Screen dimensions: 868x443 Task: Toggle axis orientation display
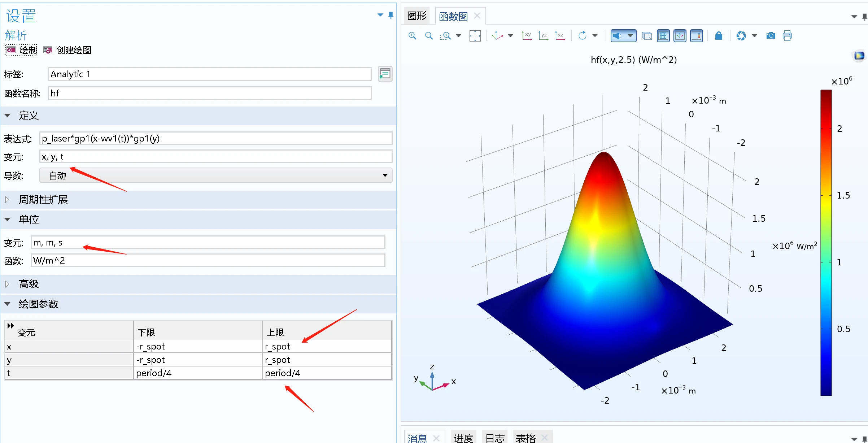point(680,36)
